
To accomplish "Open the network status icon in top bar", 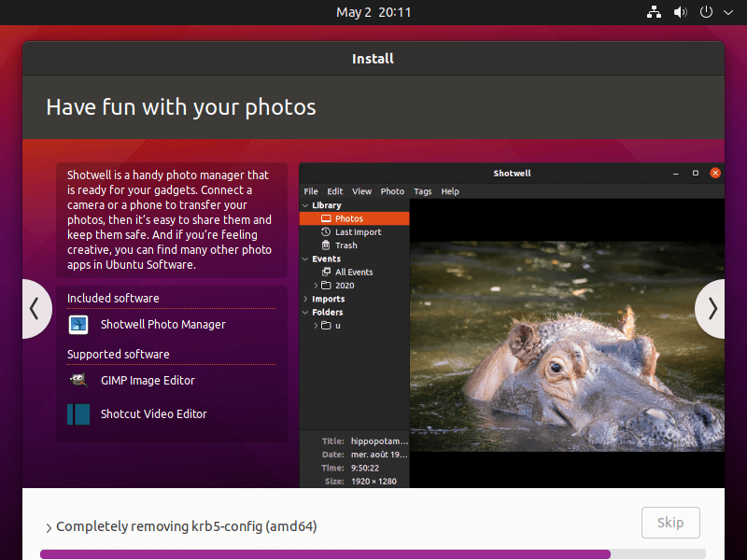I will pyautogui.click(x=654, y=12).
